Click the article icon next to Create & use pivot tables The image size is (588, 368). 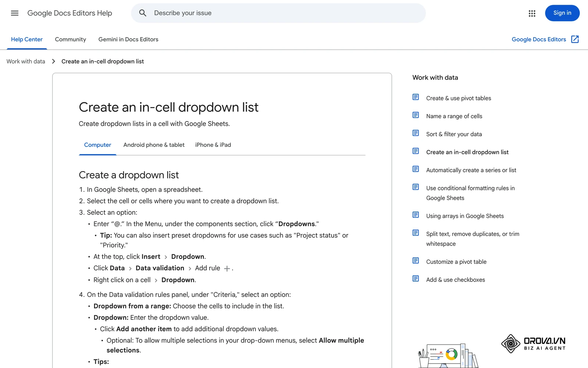click(x=416, y=97)
